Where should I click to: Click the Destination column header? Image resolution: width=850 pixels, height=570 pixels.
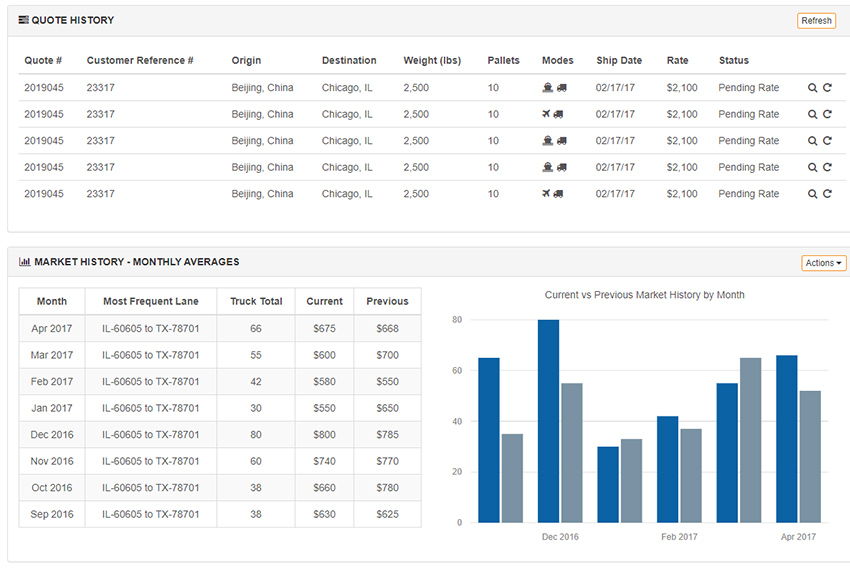coord(349,60)
